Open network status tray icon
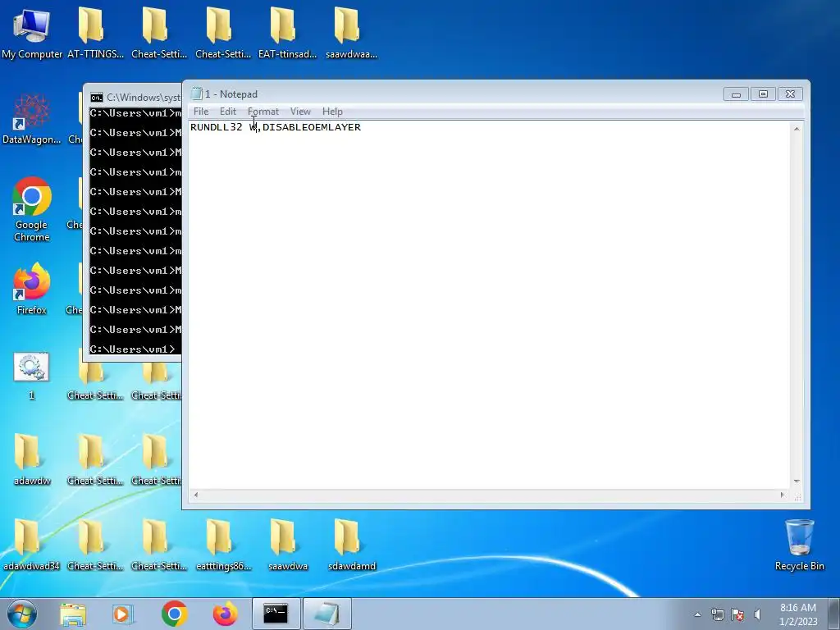The width and height of the screenshot is (840, 630). tap(717, 614)
